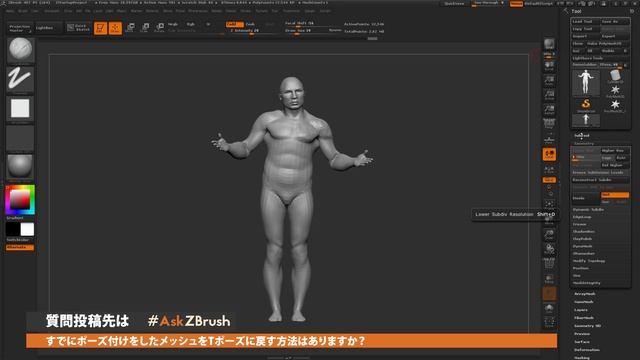
Task: Open the texture selector slot
Action: pos(20,138)
